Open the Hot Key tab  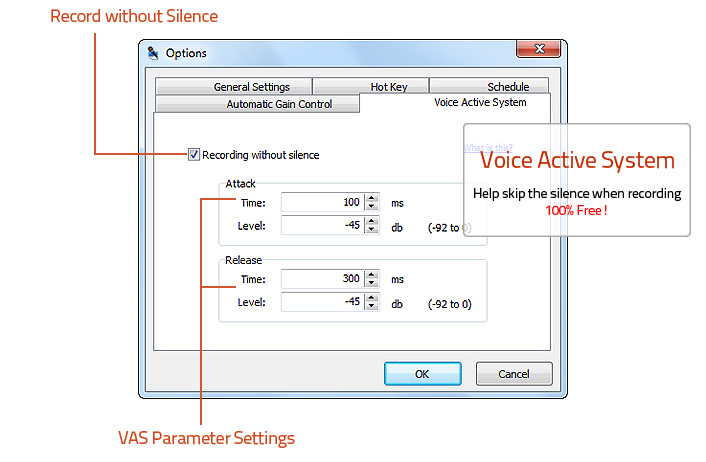[371, 86]
